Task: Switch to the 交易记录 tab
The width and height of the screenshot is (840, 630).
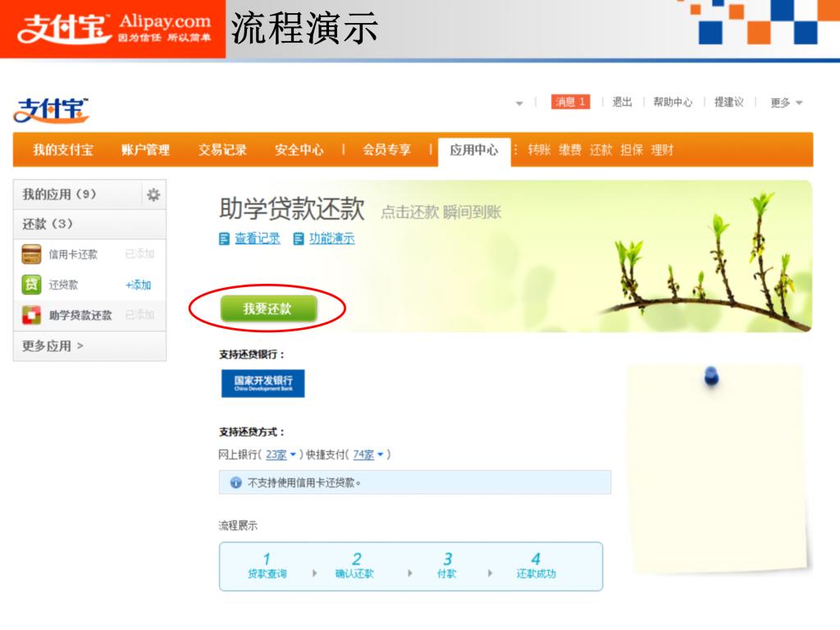Action: [x=222, y=150]
